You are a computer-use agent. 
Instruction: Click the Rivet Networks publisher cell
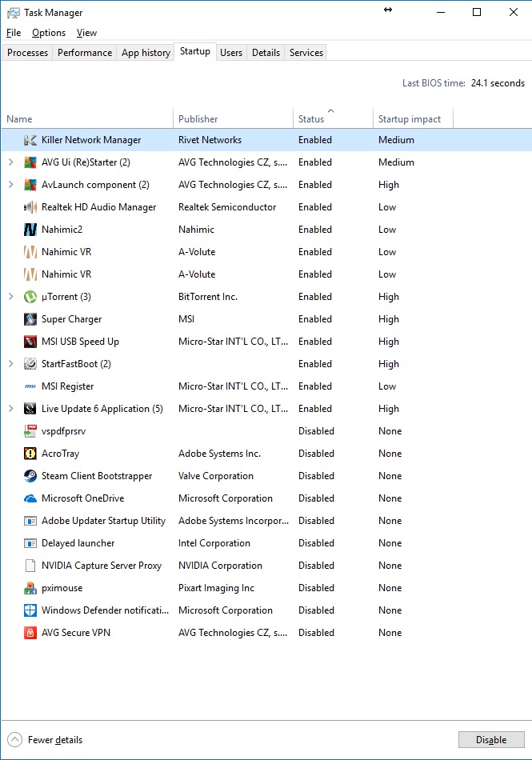(210, 140)
